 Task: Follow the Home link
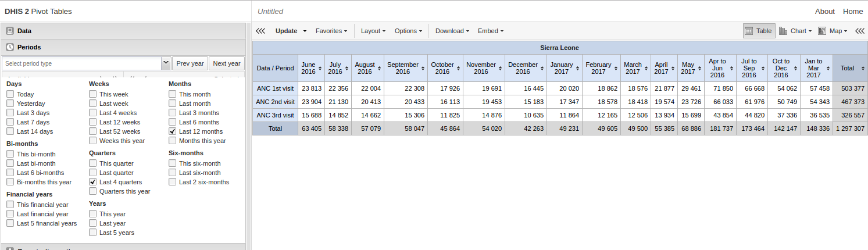[853, 11]
